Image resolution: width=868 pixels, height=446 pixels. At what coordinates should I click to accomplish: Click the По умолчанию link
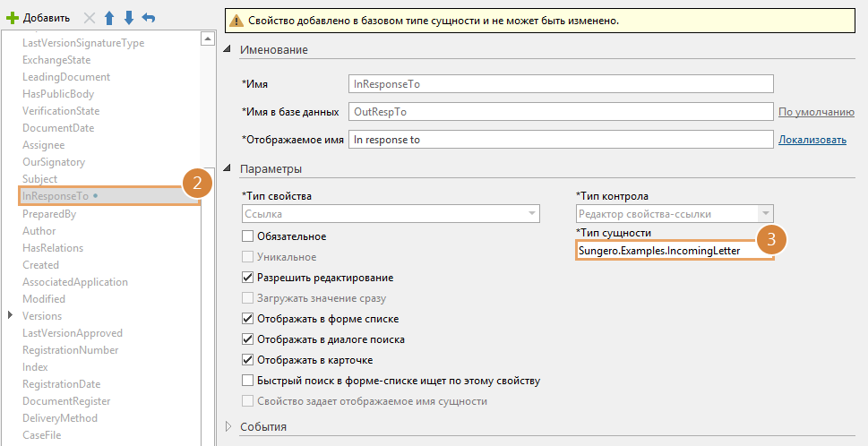pos(815,112)
